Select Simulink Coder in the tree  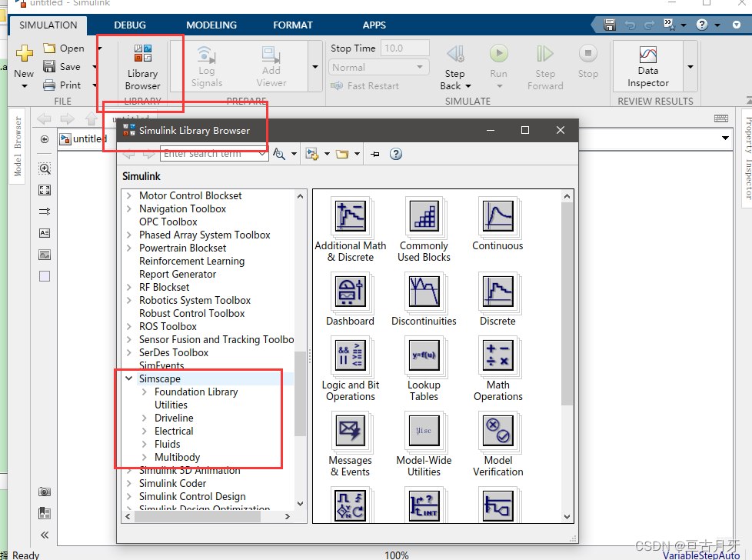click(173, 483)
